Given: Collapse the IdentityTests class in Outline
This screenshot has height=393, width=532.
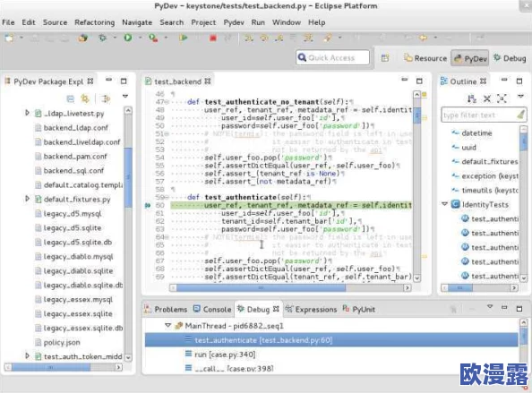Looking at the screenshot, I should click(444, 204).
